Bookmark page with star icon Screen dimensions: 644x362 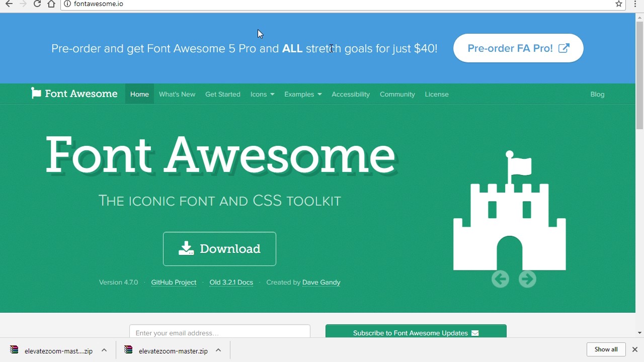click(619, 4)
